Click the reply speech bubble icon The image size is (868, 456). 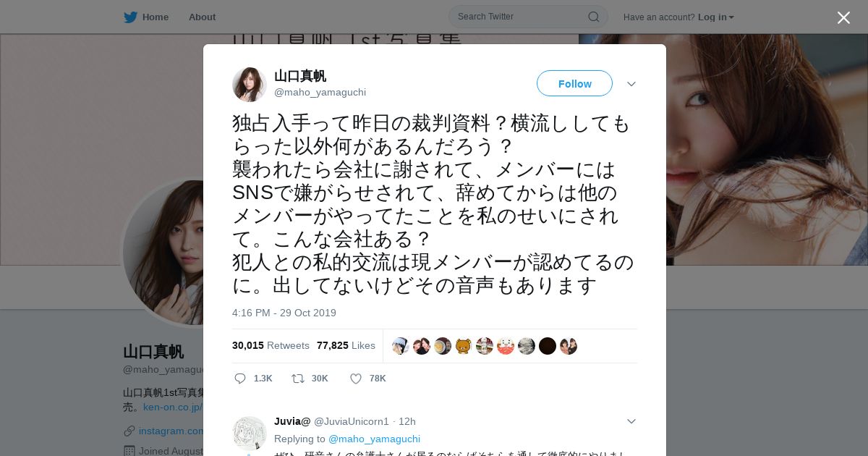(x=240, y=379)
